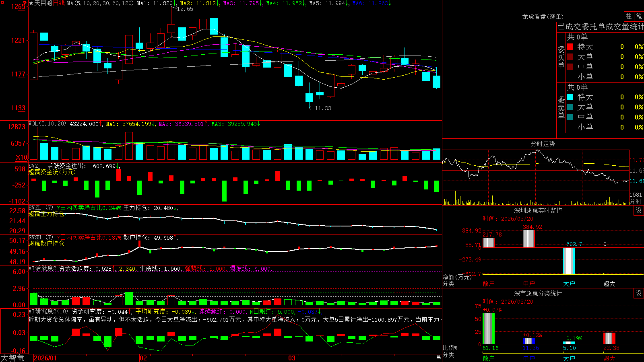Click the 中户 11.36 blue bar in 分类统计

click(x=529, y=341)
